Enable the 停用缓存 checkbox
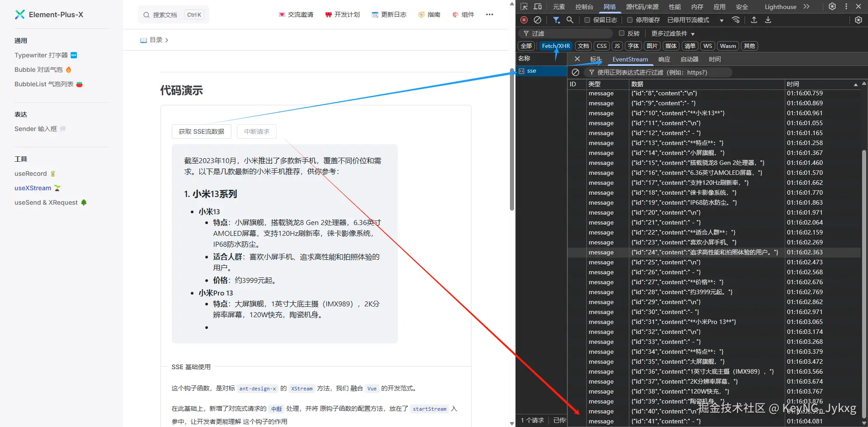The width and height of the screenshot is (868, 427). [630, 20]
